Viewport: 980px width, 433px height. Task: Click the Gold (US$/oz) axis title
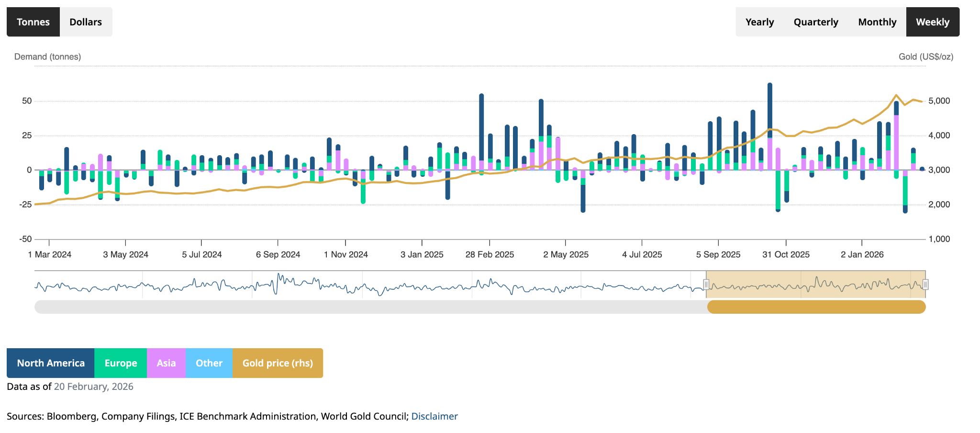coord(925,56)
